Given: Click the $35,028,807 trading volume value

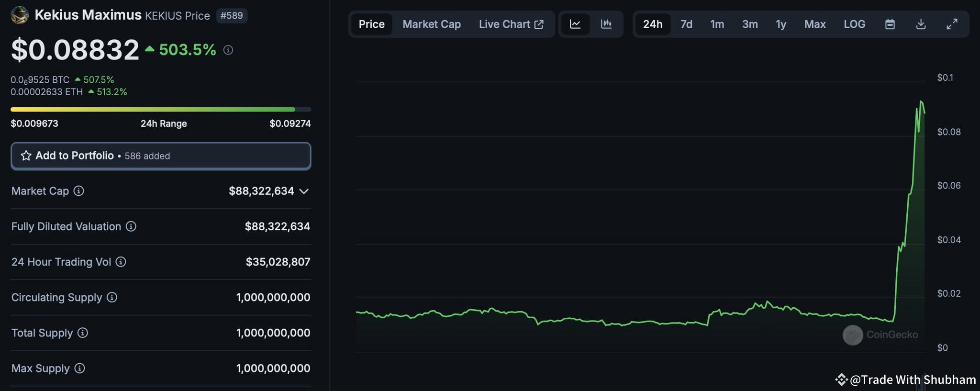Looking at the screenshot, I should point(278,262).
